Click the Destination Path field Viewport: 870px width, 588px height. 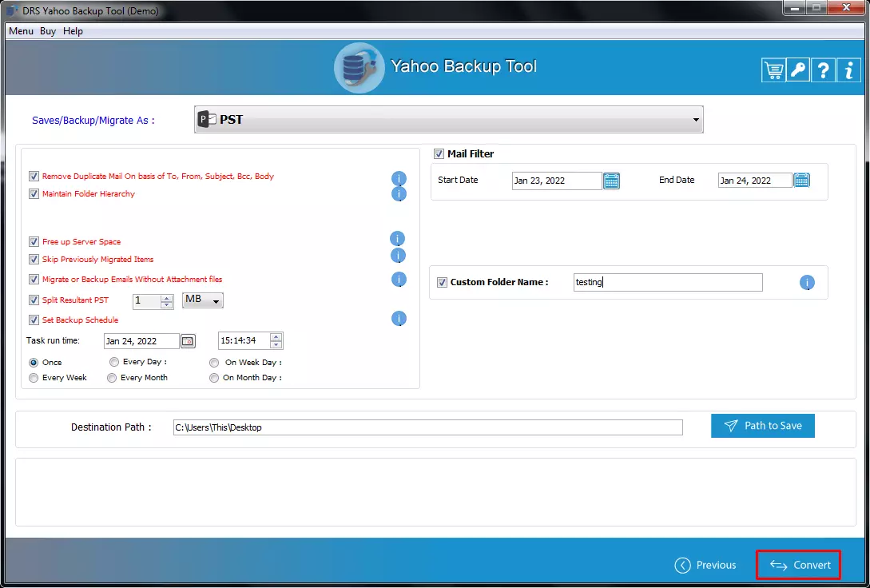(427, 427)
